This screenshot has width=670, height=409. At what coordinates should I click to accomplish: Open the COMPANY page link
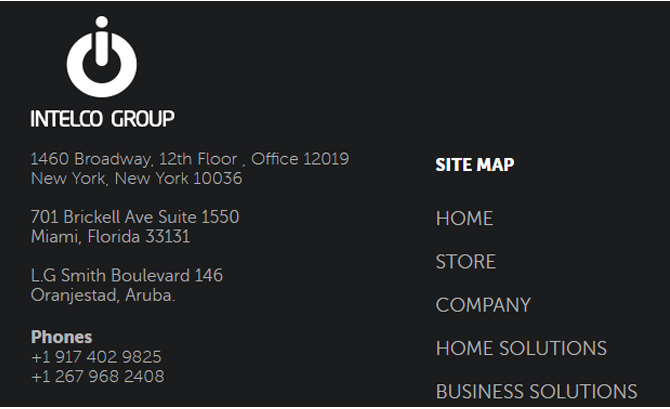pos(483,305)
